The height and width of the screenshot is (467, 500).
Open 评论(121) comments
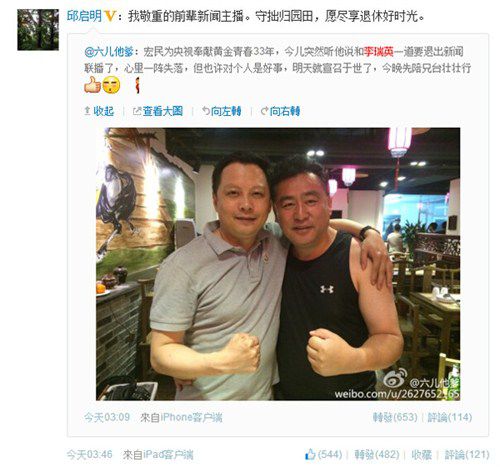coord(467,454)
